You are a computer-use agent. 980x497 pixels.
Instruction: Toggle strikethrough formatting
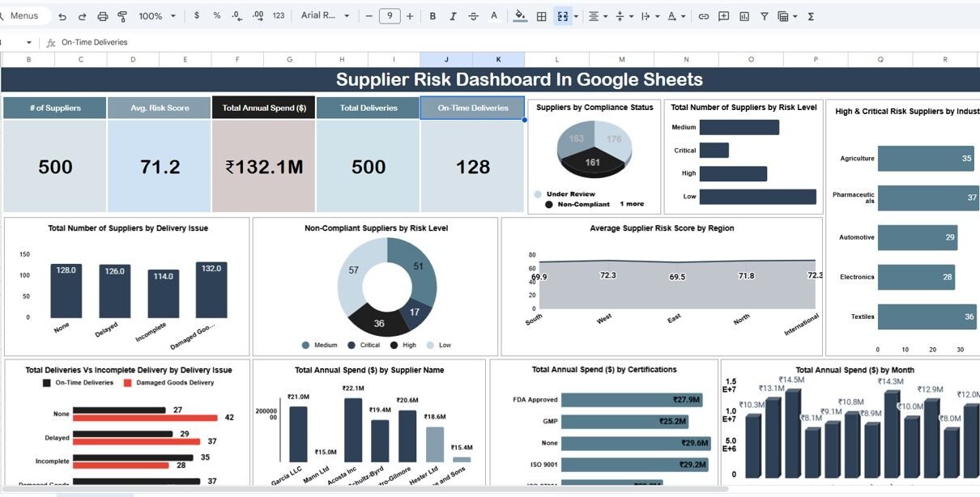pyautogui.click(x=473, y=16)
